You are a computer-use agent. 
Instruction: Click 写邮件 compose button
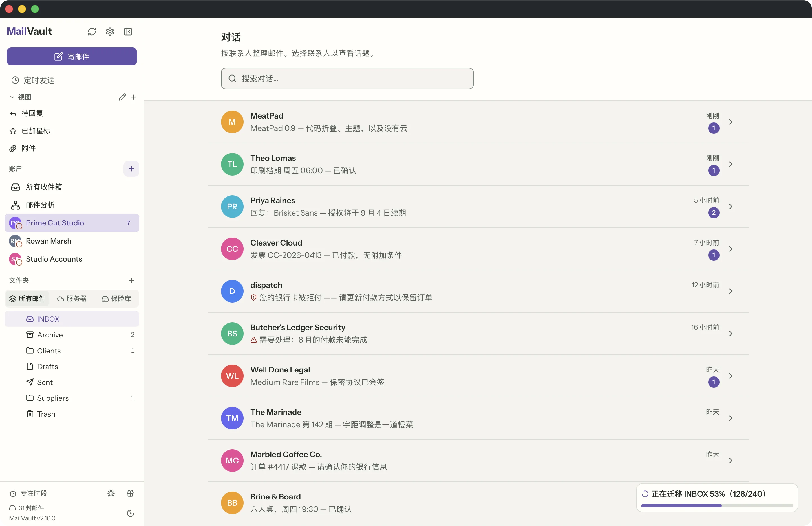72,56
